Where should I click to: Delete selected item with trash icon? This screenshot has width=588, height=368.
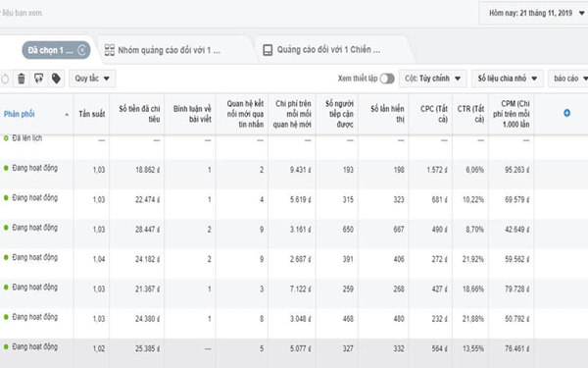coord(22,79)
